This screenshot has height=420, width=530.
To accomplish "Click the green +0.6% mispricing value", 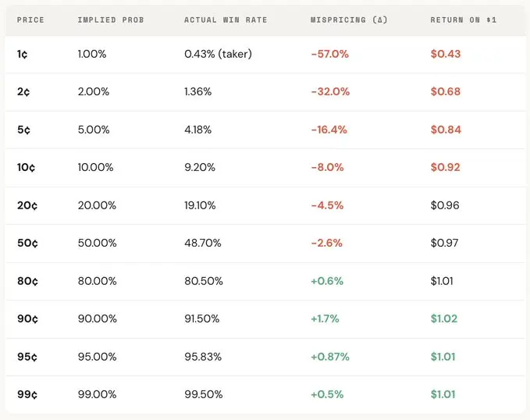I will coord(327,281).
